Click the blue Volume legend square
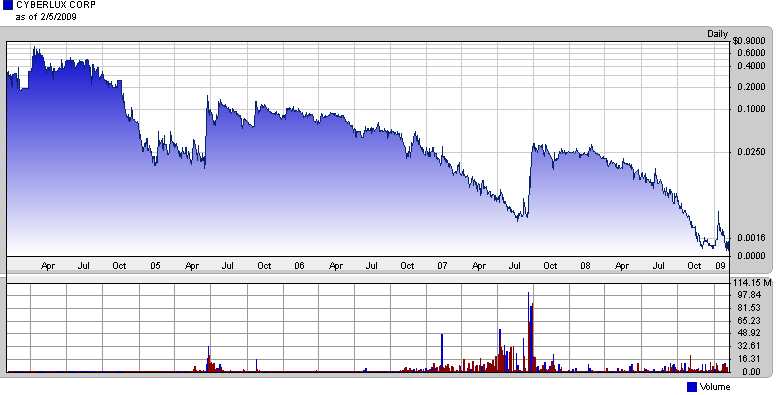 [692, 387]
